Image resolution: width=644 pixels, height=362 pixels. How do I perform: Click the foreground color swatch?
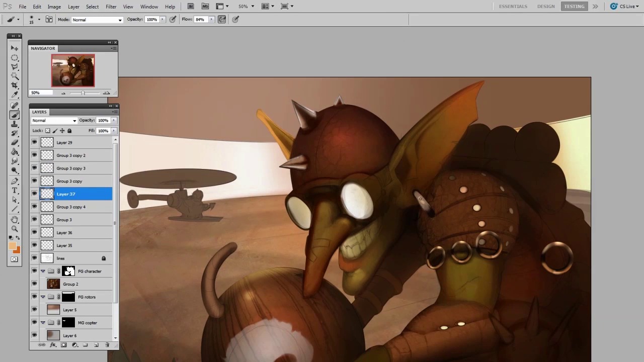[13, 245]
